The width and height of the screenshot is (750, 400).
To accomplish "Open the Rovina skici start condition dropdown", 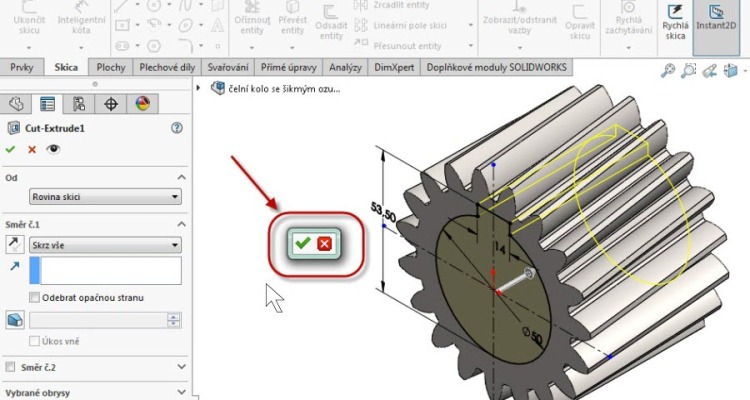I will point(105,197).
